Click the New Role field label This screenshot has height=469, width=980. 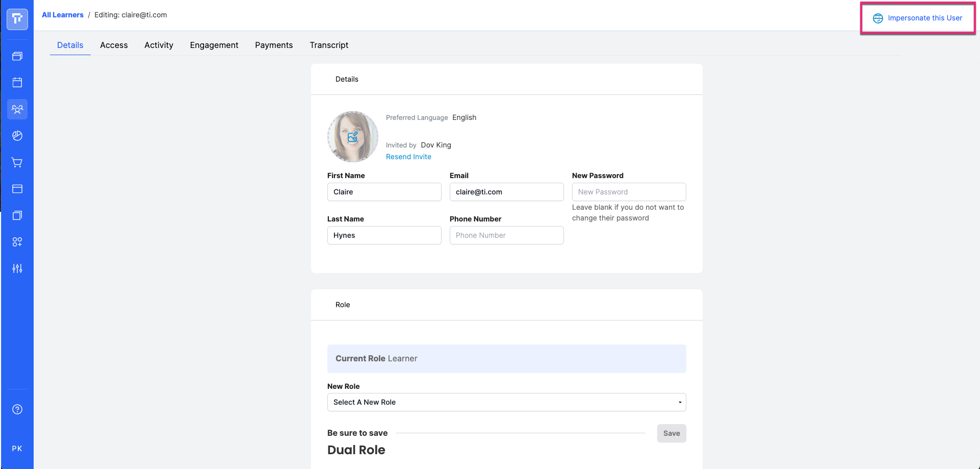click(x=344, y=386)
